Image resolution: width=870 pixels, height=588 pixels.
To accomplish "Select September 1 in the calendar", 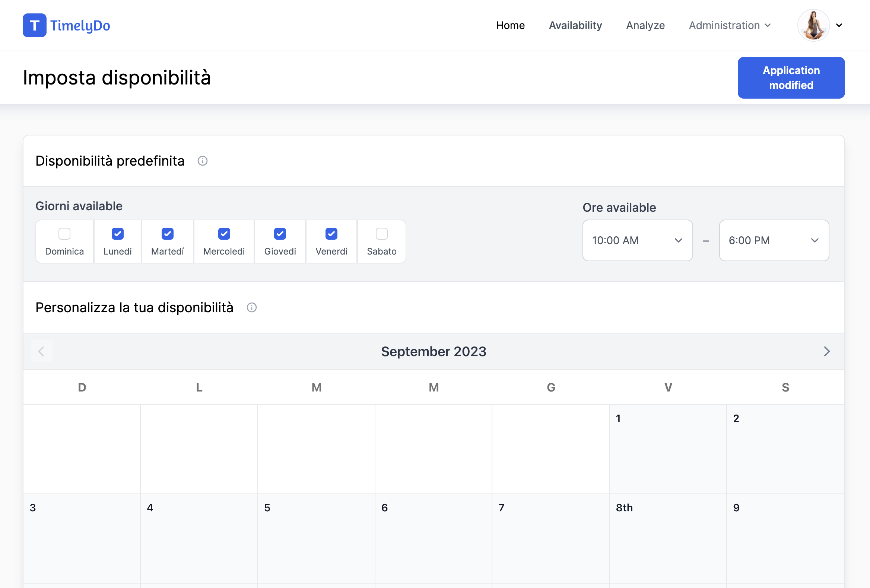I will click(x=668, y=449).
